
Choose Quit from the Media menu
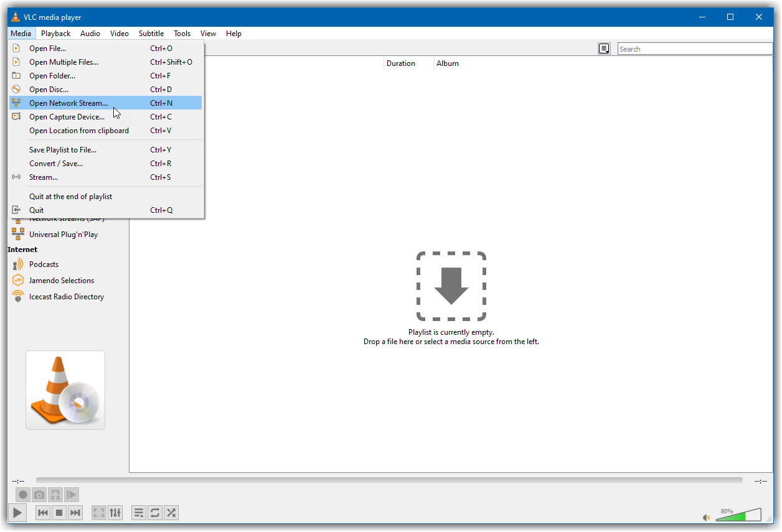pyautogui.click(x=106, y=210)
